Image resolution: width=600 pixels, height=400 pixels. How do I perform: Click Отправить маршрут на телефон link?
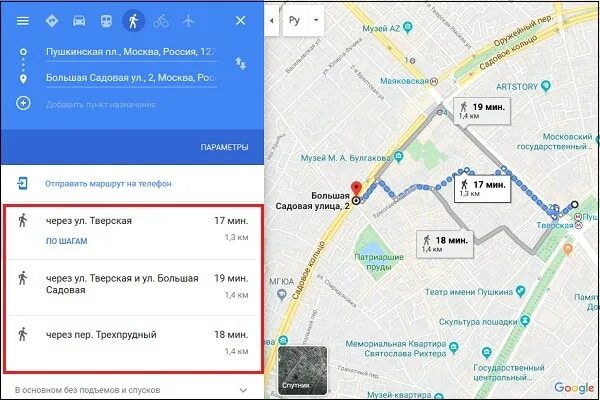pos(108,184)
